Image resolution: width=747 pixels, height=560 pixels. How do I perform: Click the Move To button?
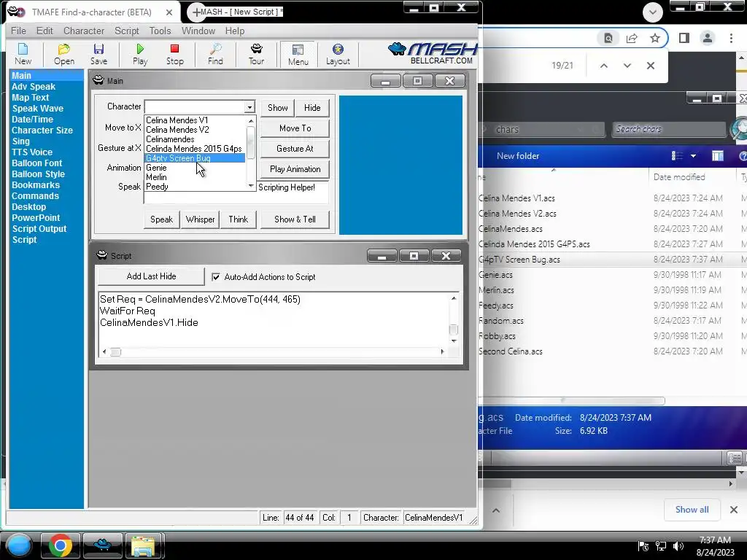(x=295, y=128)
